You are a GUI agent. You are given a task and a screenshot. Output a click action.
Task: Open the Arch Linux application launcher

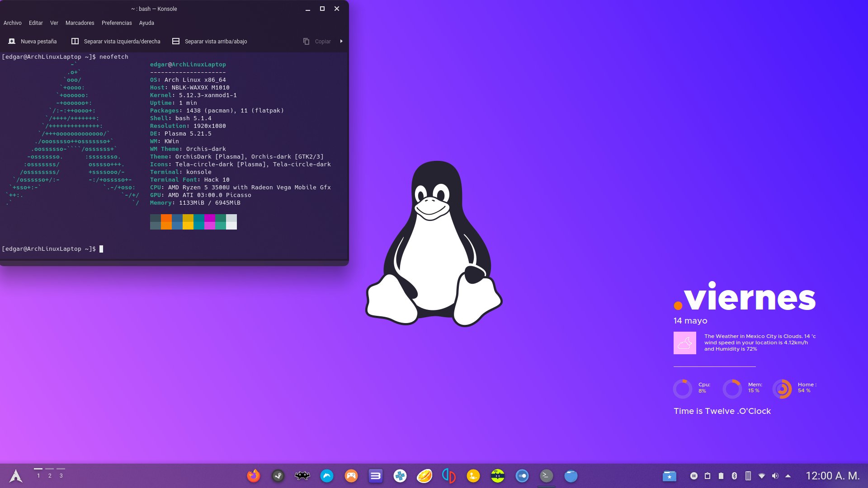[16, 476]
